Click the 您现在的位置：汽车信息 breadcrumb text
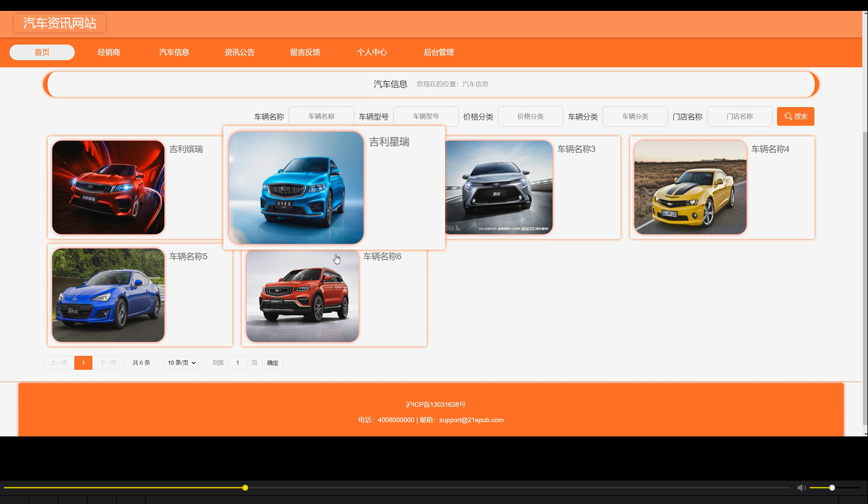 (452, 84)
